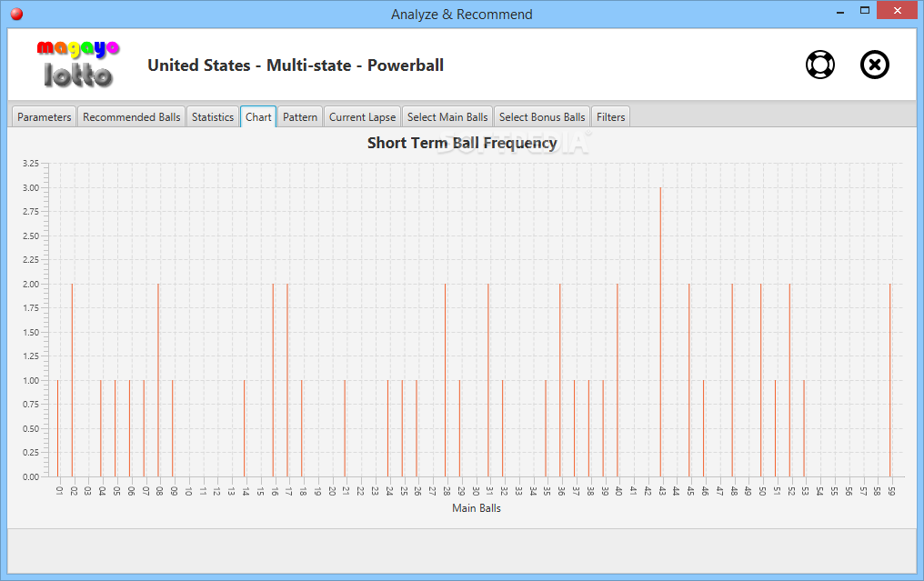Screen dimensions: 924x581
Task: Minimize the Analyze & Recommend window
Action: click(840, 12)
